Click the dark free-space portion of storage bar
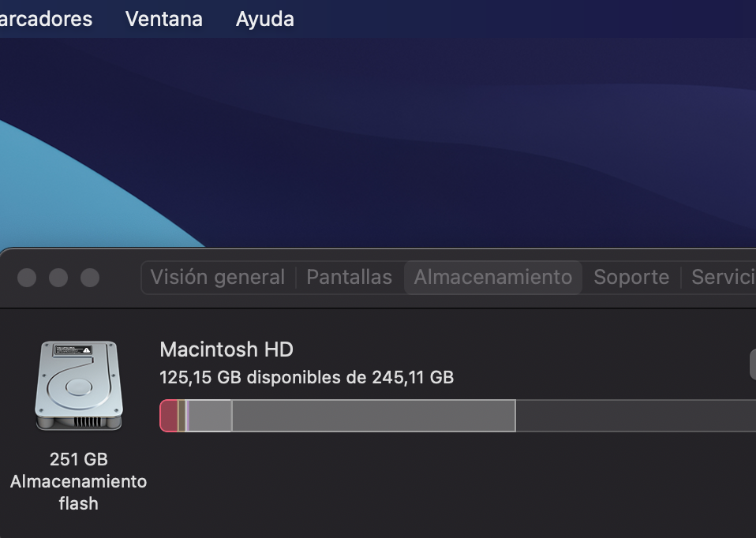The height and width of the screenshot is (538, 756). [x=635, y=416]
